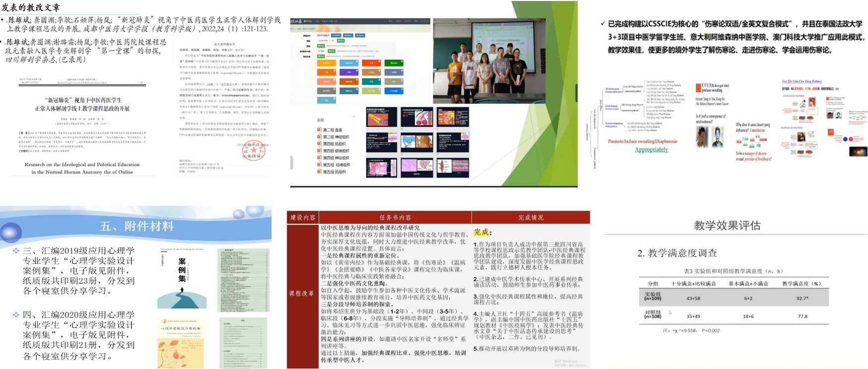
Task: Click the PowerPoint icon beside 第五组 肌组织
Action: (x=319, y=172)
